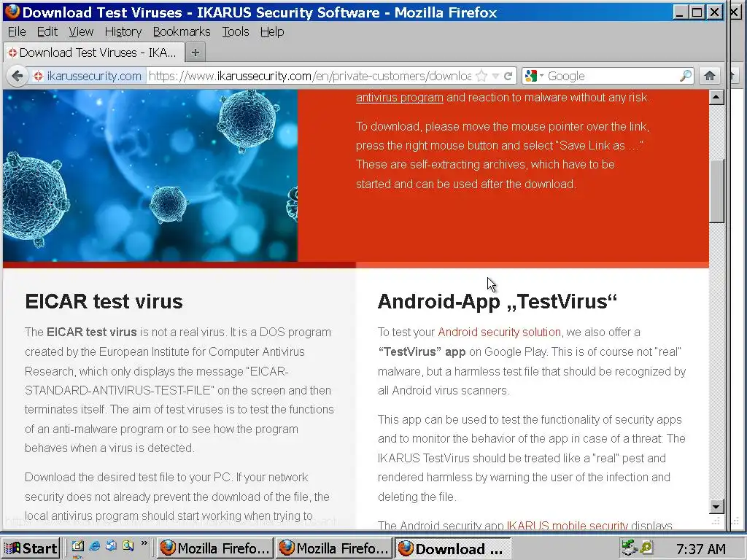The height and width of the screenshot is (560, 747).
Task: Switch to second Mozilla Firefox taskbar window
Action: tap(334, 548)
